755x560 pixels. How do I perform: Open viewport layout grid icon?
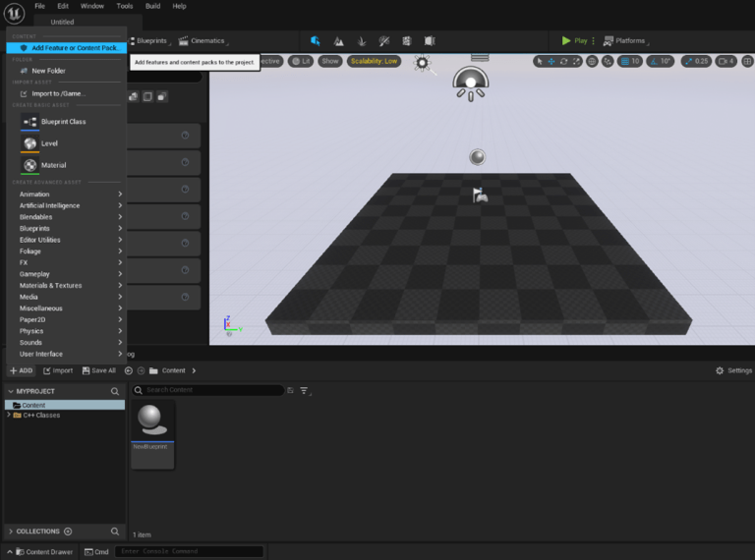[747, 61]
